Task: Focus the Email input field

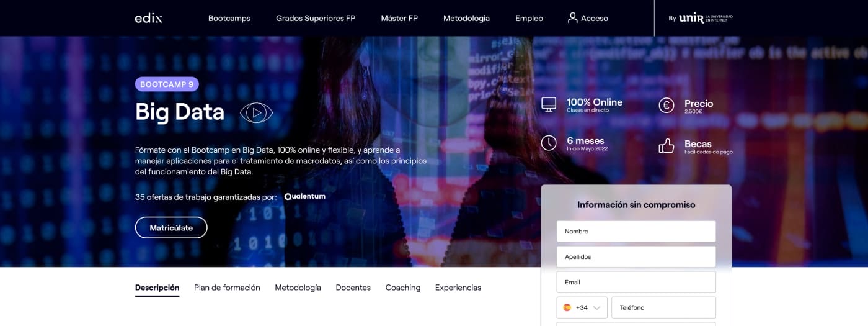Action: [636, 282]
